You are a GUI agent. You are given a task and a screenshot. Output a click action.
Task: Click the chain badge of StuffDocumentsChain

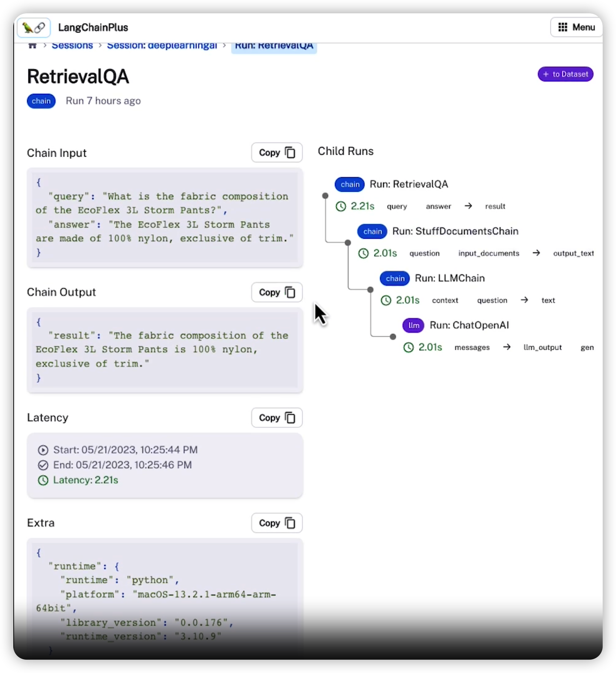point(372,231)
